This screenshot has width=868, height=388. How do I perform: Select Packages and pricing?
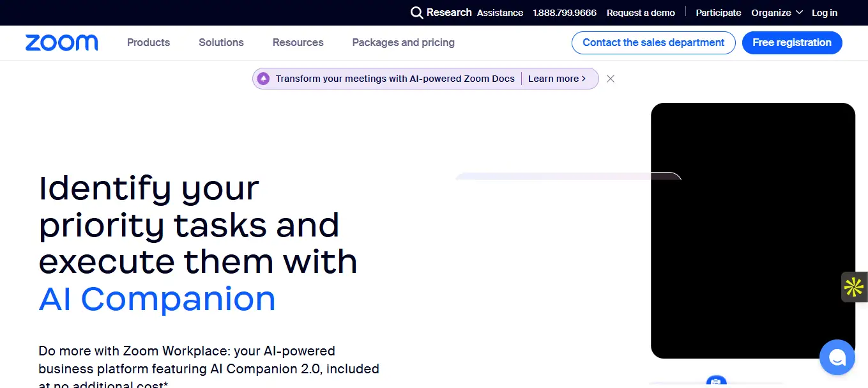click(x=403, y=42)
